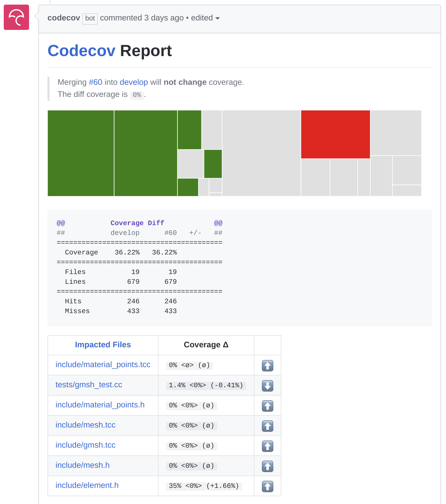Open include/element.h file link
Image resolution: width=446 pixels, height=504 pixels.
point(87,485)
